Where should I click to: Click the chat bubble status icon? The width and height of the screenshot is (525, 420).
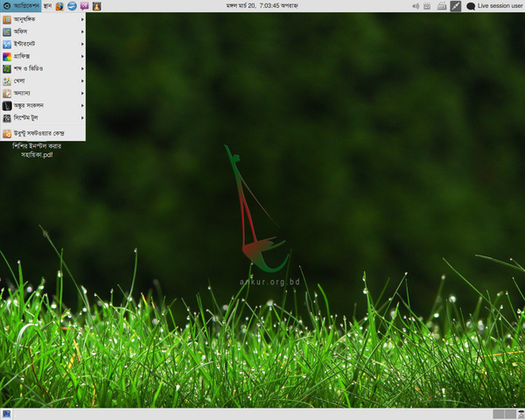(x=471, y=6)
